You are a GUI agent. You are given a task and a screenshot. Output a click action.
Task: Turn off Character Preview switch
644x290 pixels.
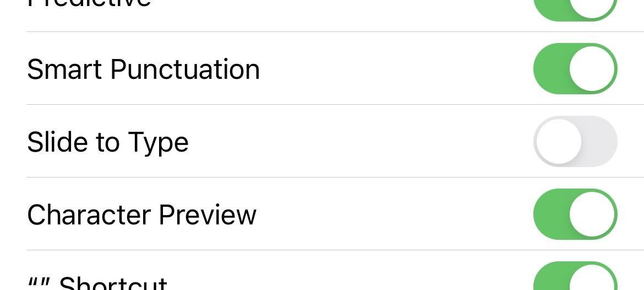575,214
